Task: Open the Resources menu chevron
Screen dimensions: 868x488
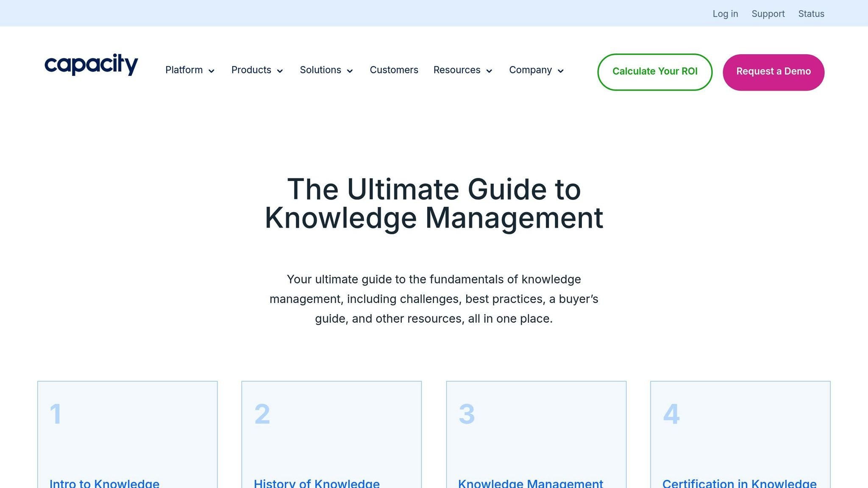Action: pos(490,71)
